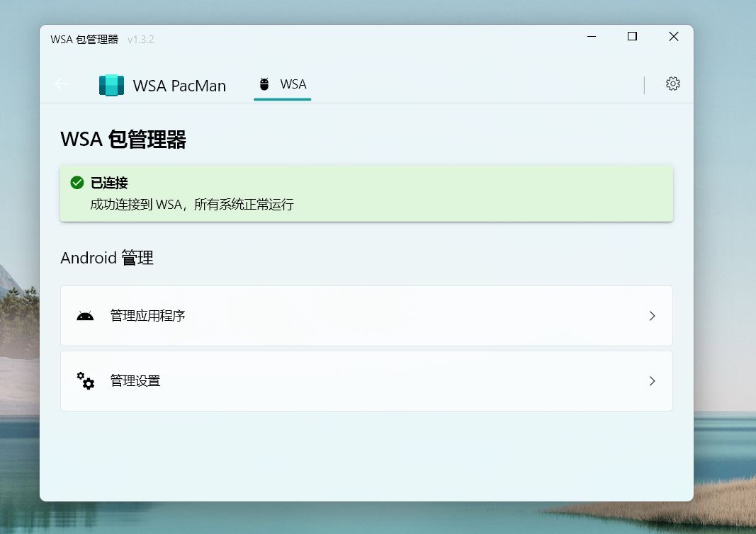Screen dimensions: 756x534
Task: Click the Android head icon beside 管理应用程序
Action: pos(85,316)
